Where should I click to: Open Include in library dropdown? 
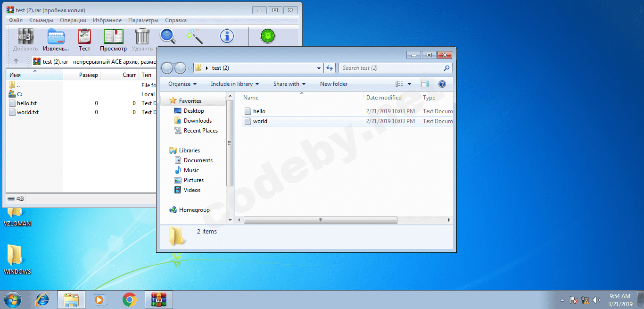(x=235, y=84)
